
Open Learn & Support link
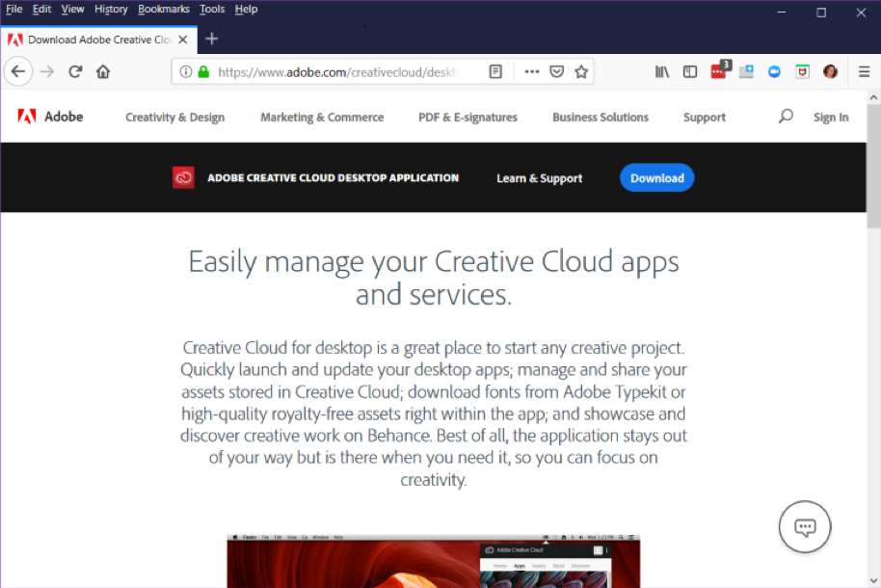click(x=540, y=178)
